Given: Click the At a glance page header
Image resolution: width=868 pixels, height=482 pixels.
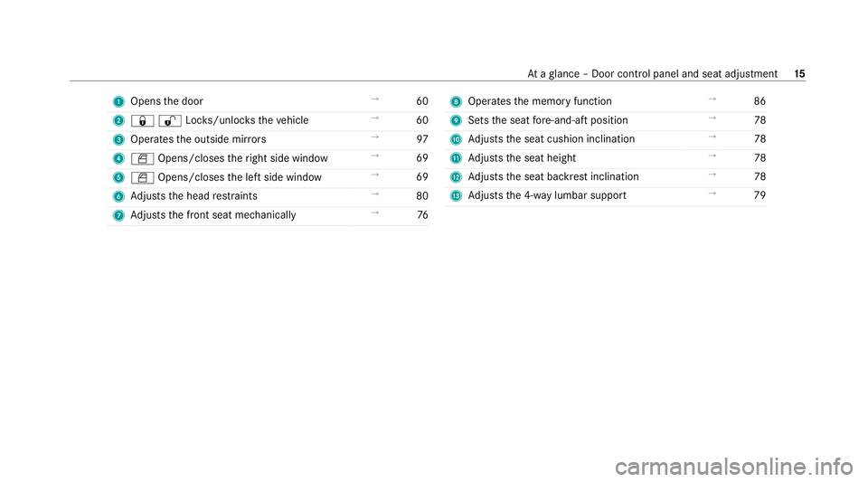Looking at the screenshot, I should point(652,74).
